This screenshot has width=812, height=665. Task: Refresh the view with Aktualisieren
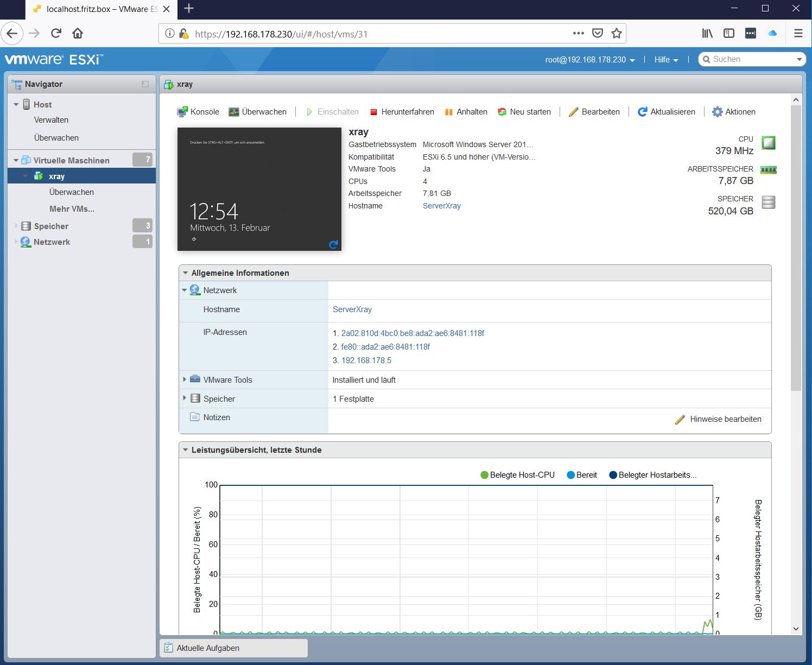tap(667, 112)
